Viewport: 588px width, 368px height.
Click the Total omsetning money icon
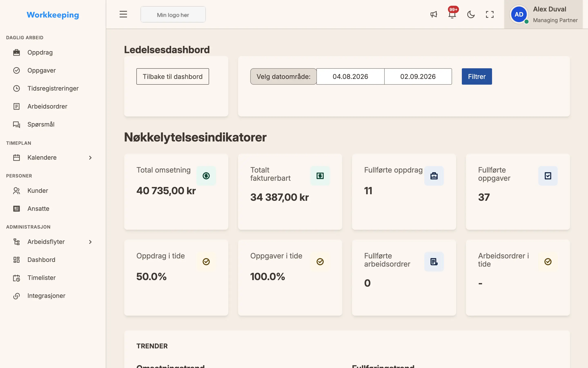point(206,176)
